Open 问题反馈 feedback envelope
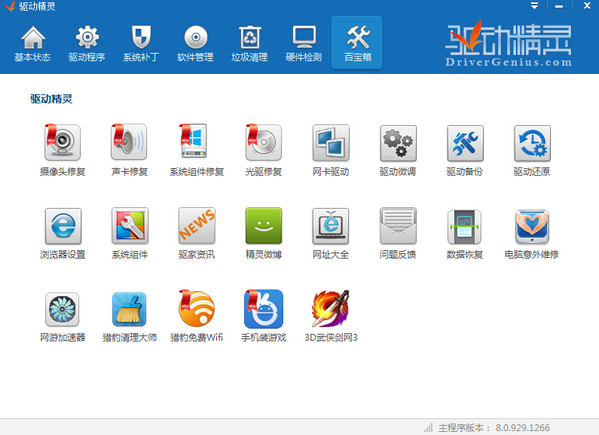The width and height of the screenshot is (599, 435). click(x=398, y=226)
